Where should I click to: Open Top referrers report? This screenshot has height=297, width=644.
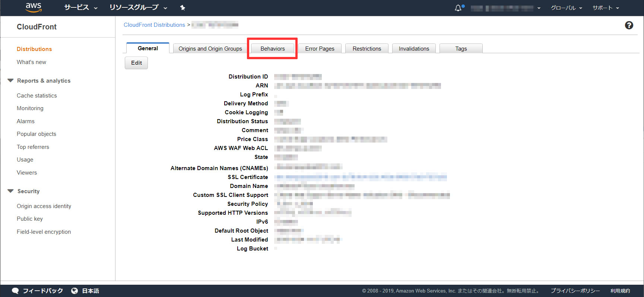tap(33, 147)
